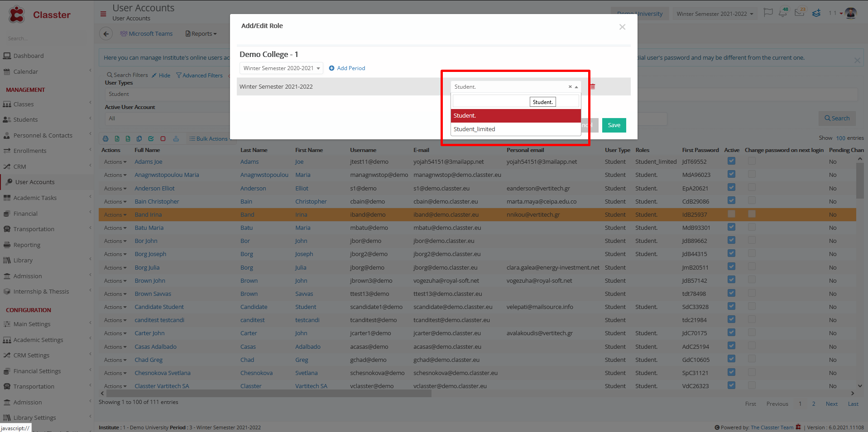Click the Save button
The width and height of the screenshot is (868, 432).
click(614, 125)
